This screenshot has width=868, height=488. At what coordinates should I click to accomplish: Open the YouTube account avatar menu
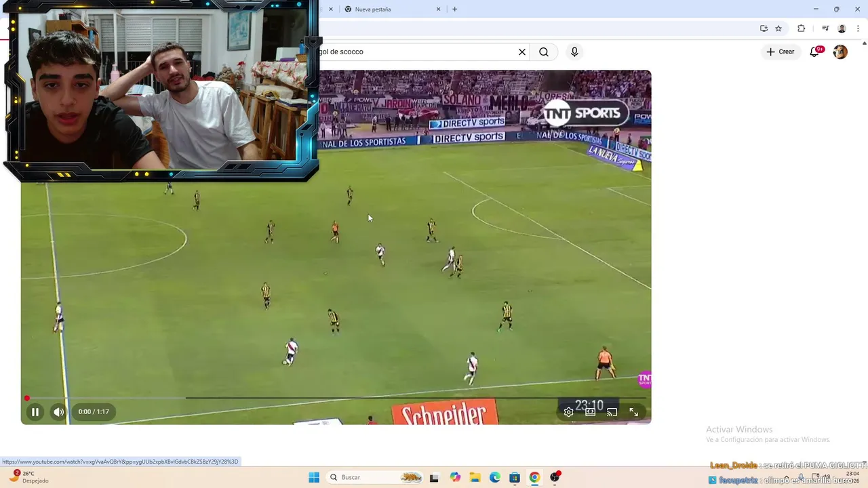(x=840, y=52)
